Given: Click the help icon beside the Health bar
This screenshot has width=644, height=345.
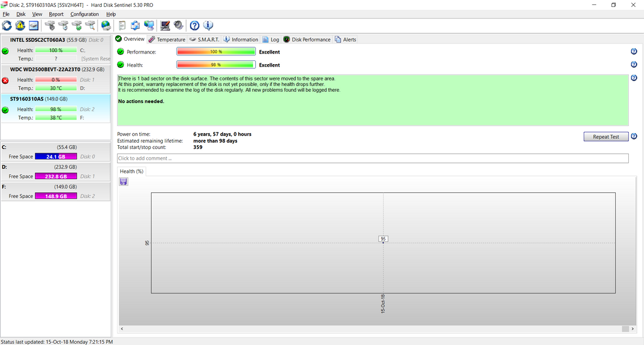Looking at the screenshot, I should pyautogui.click(x=634, y=64).
